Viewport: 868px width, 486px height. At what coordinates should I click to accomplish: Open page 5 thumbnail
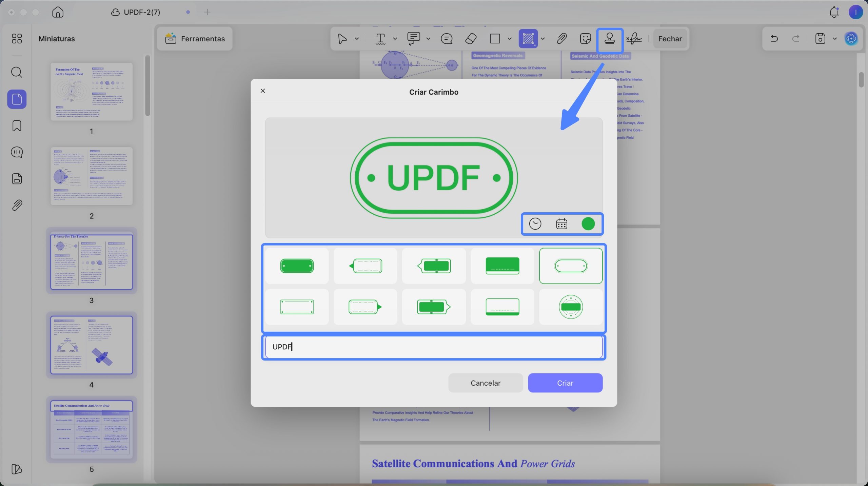(x=92, y=430)
